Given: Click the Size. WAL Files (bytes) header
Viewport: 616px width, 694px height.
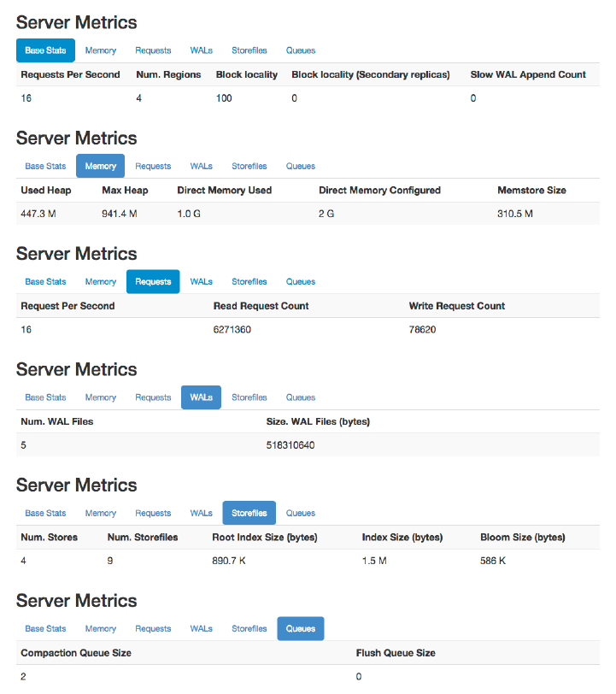Looking at the screenshot, I should tap(318, 421).
